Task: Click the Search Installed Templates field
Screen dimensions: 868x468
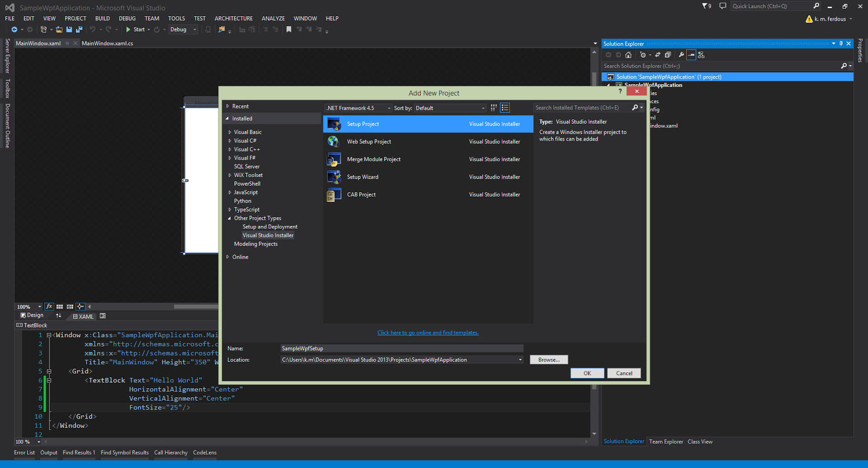Action: pyautogui.click(x=583, y=107)
